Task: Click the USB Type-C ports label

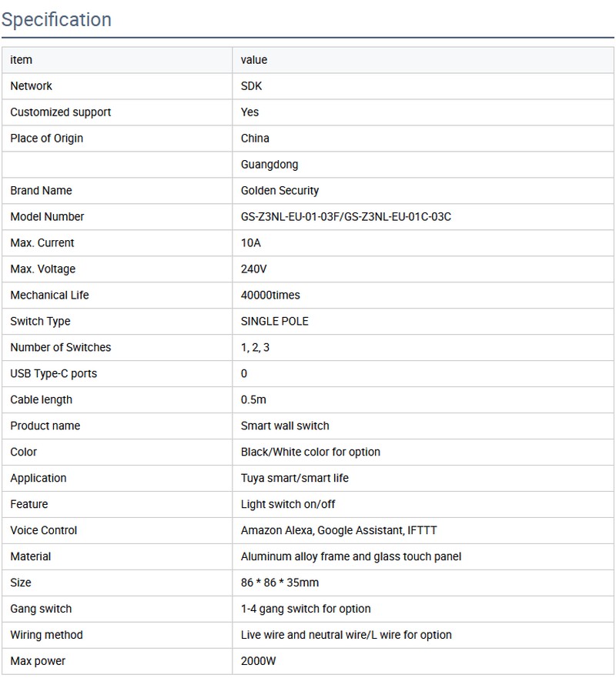Action: 54,374
